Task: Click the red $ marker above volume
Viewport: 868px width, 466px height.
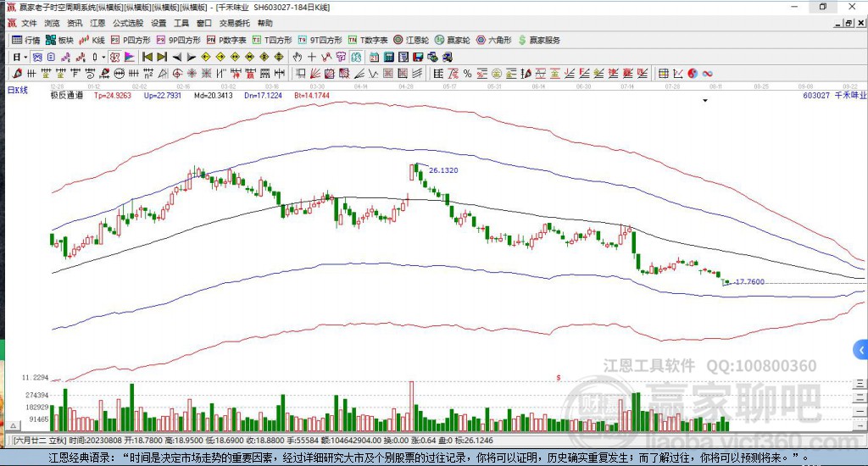Action: pyautogui.click(x=559, y=377)
